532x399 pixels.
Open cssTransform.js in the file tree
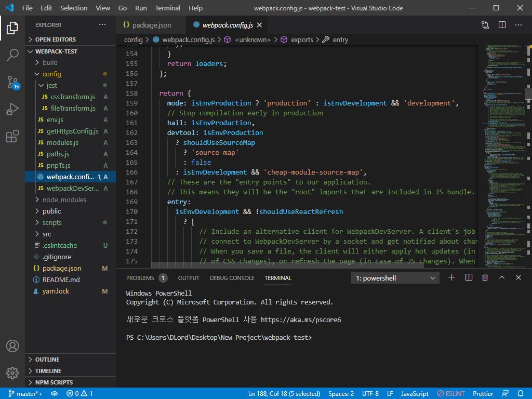(70, 97)
